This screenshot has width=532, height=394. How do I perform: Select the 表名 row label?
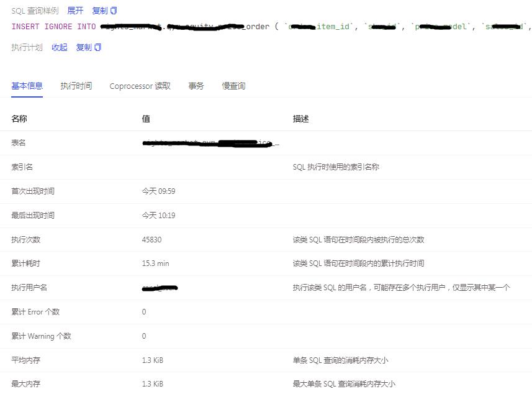pyautogui.click(x=19, y=143)
